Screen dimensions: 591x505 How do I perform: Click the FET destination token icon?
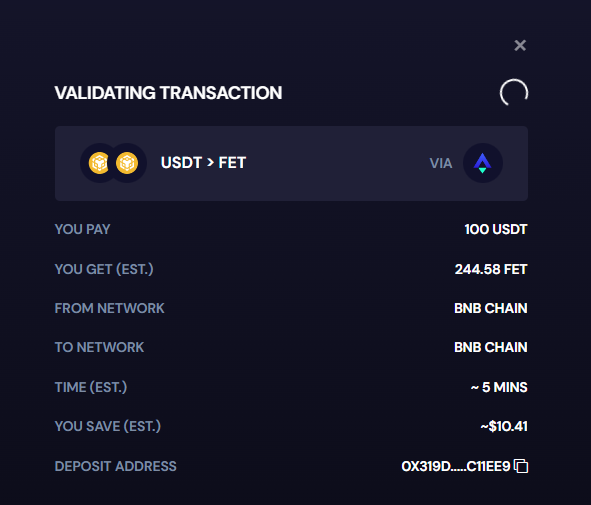click(x=127, y=163)
